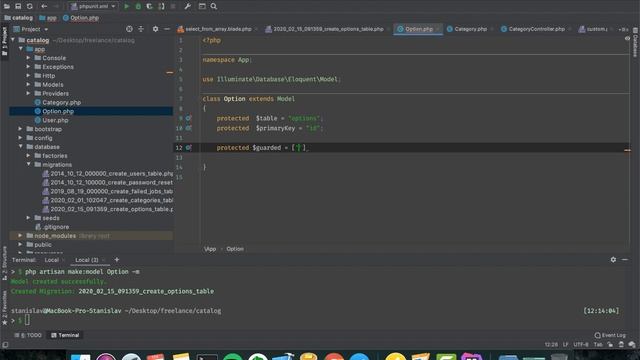Open the phpunit.xml run configuration dropdown

pos(93,6)
